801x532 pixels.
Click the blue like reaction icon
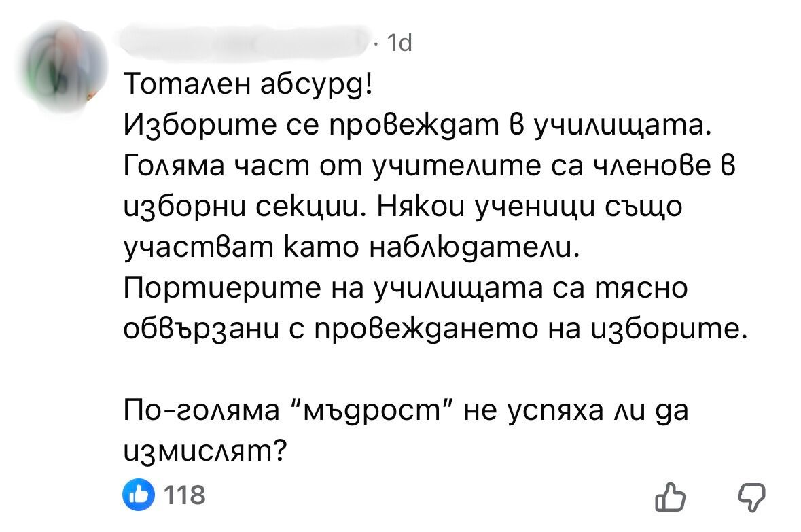pos(137,494)
